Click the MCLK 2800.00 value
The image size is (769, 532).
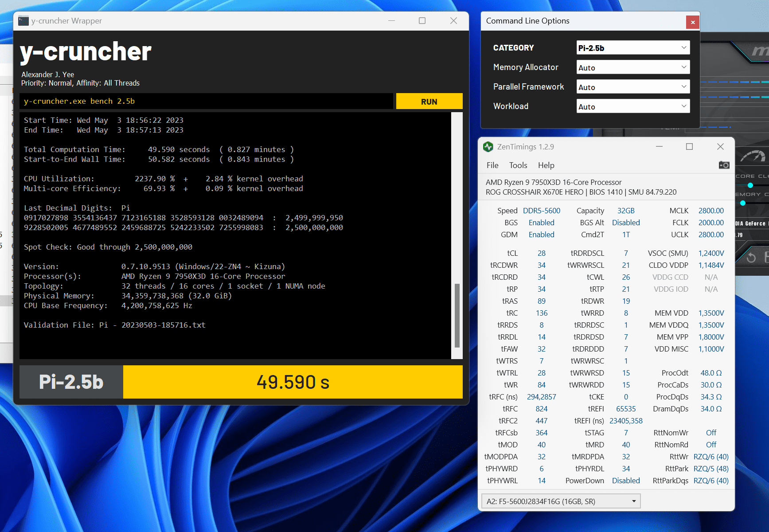pos(711,211)
